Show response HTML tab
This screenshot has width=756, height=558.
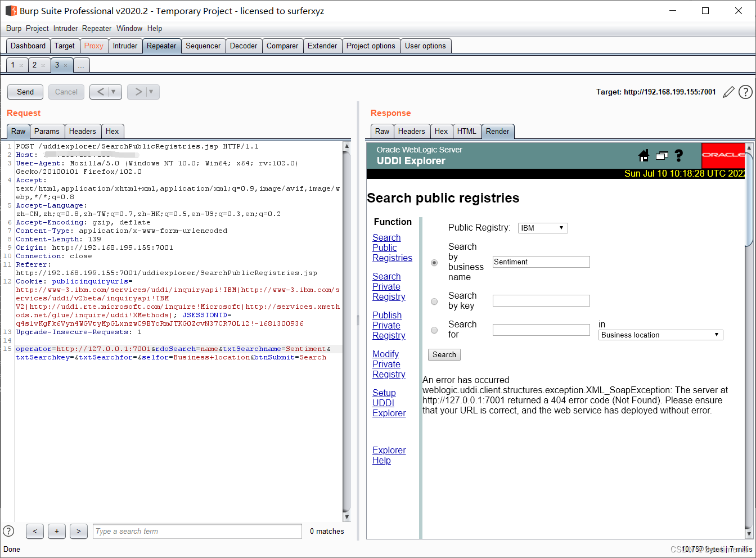(467, 131)
